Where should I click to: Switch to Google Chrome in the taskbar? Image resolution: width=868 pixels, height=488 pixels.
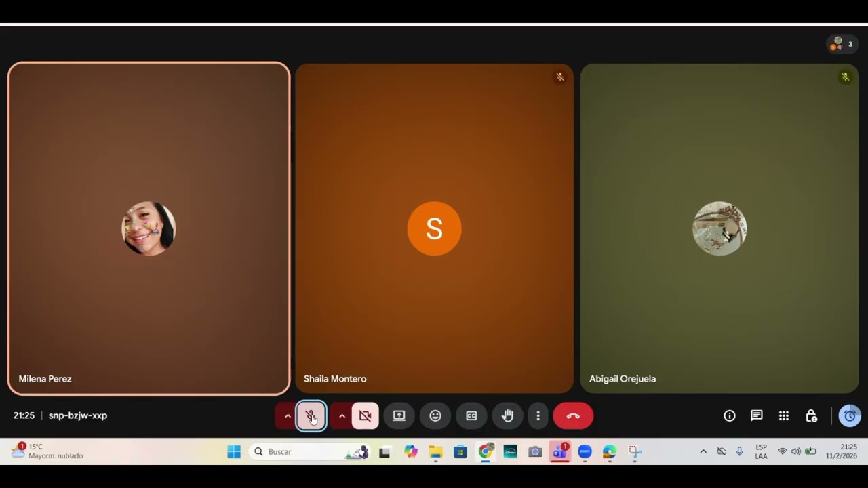tap(486, 452)
